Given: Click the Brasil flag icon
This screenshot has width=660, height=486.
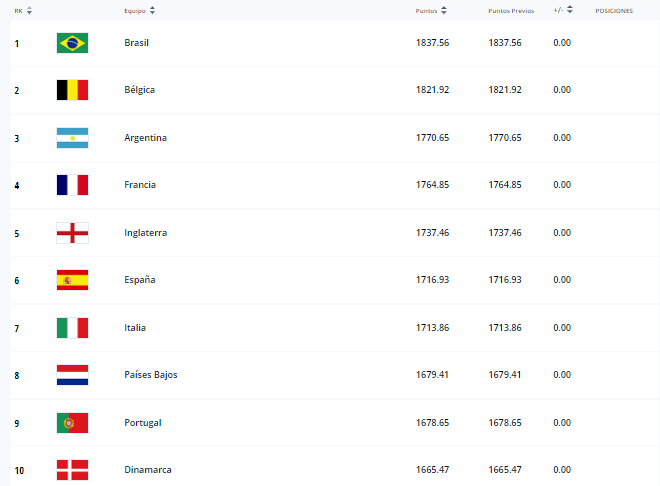Looking at the screenshot, I should click(x=72, y=43).
